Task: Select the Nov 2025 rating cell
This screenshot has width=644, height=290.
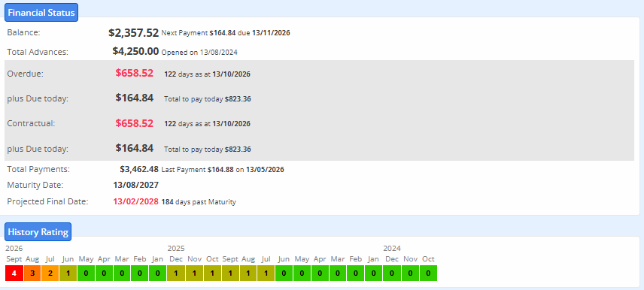Action: click(x=194, y=273)
